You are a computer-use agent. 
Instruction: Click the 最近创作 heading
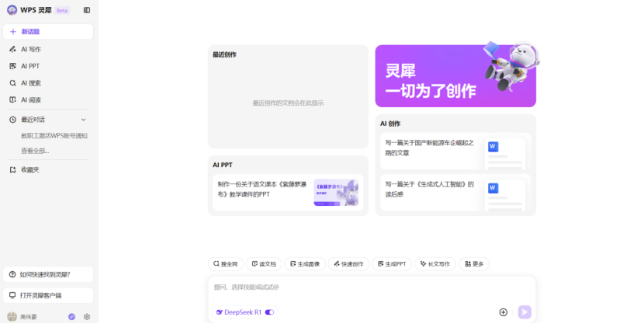tap(224, 54)
